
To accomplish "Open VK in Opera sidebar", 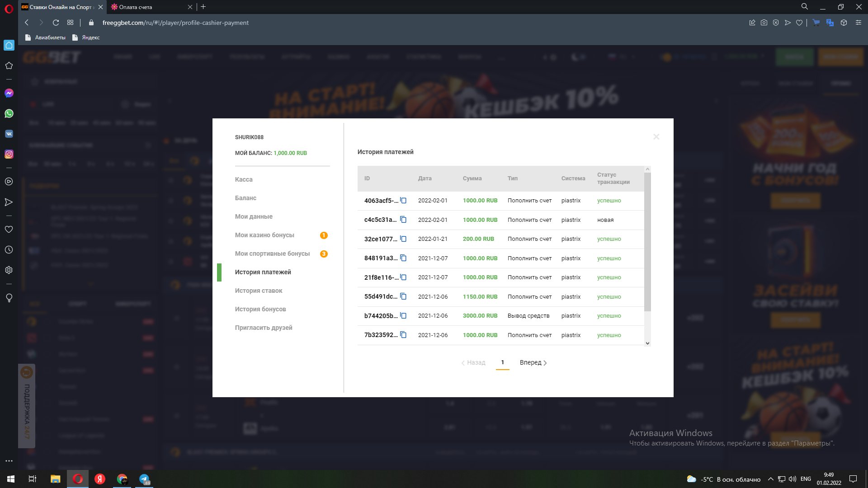I will click(x=9, y=134).
